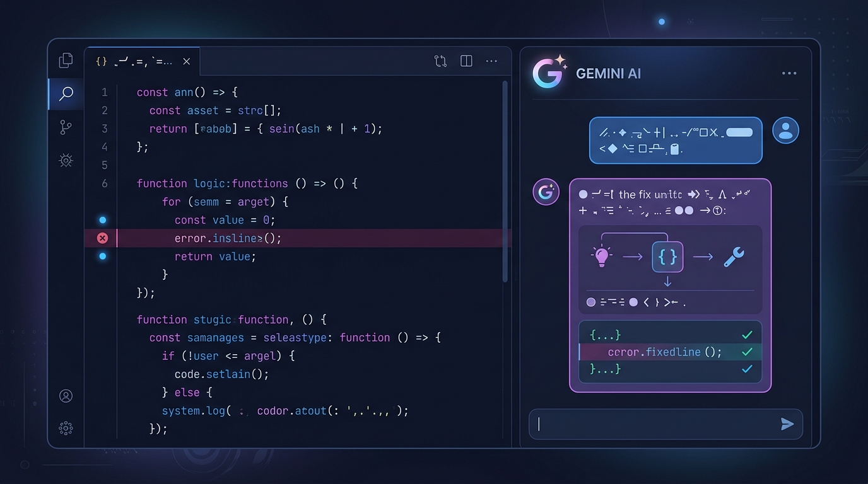Click 'function logic:functions' declaration line

pyautogui.click(x=247, y=183)
